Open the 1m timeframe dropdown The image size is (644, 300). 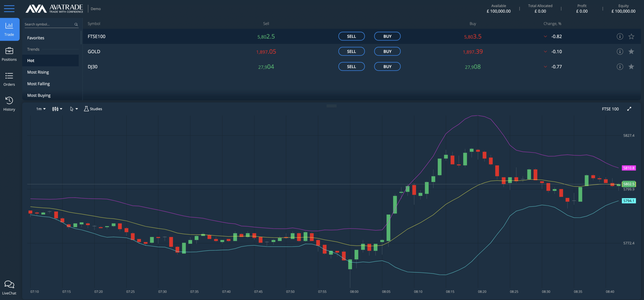[x=40, y=109]
